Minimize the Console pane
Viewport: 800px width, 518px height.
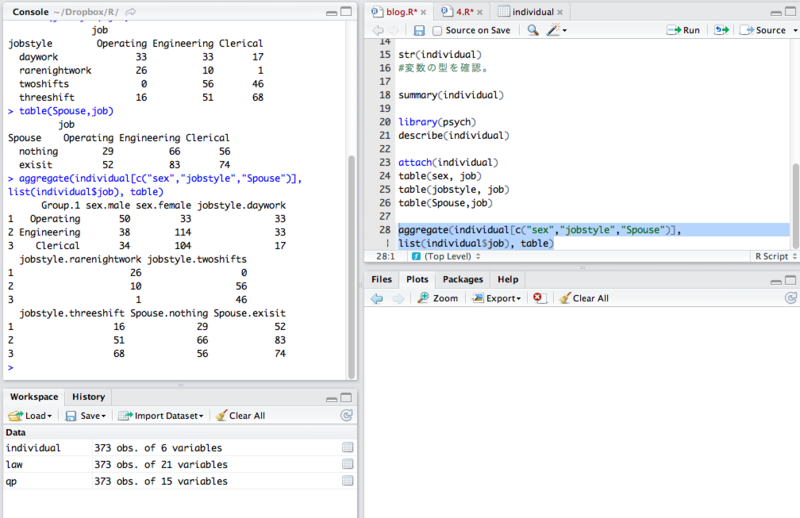(x=332, y=12)
